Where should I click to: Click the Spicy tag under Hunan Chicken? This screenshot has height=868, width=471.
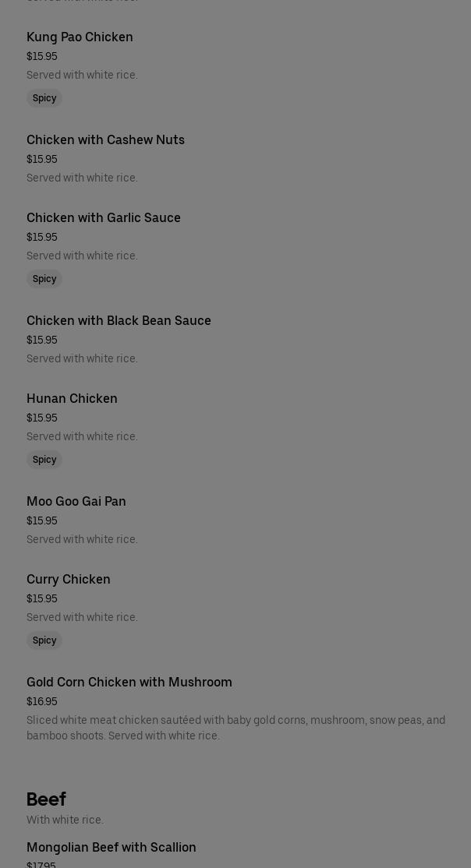(44, 460)
